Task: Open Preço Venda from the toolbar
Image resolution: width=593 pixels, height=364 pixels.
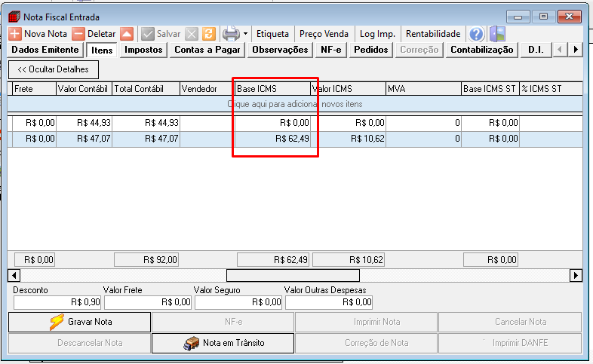Action: (324, 34)
